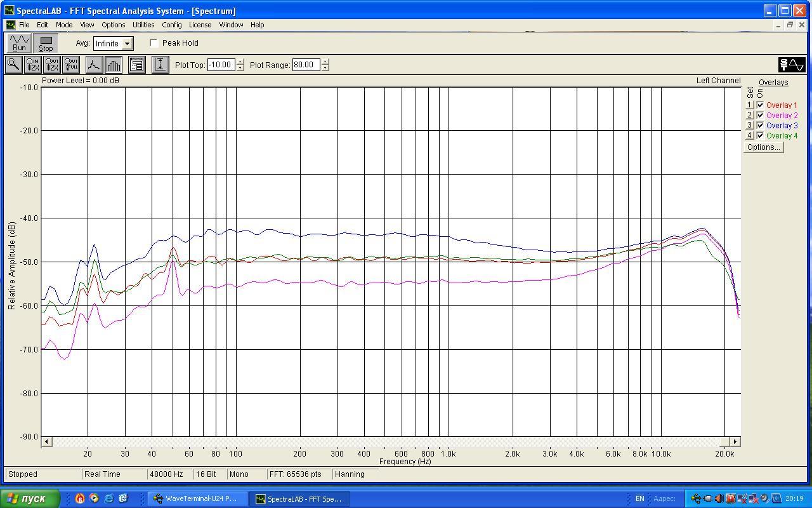Viewport: 812px width, 508px height.
Task: Click the Run button with sine wave icon
Action: pos(19,43)
